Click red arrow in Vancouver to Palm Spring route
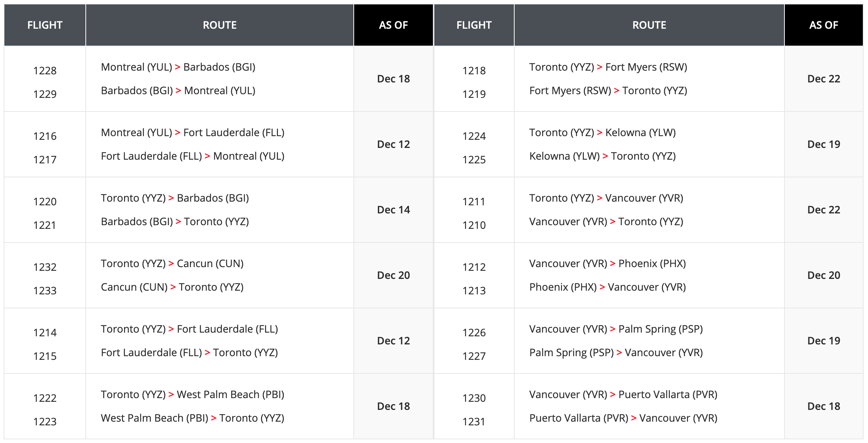 613,329
